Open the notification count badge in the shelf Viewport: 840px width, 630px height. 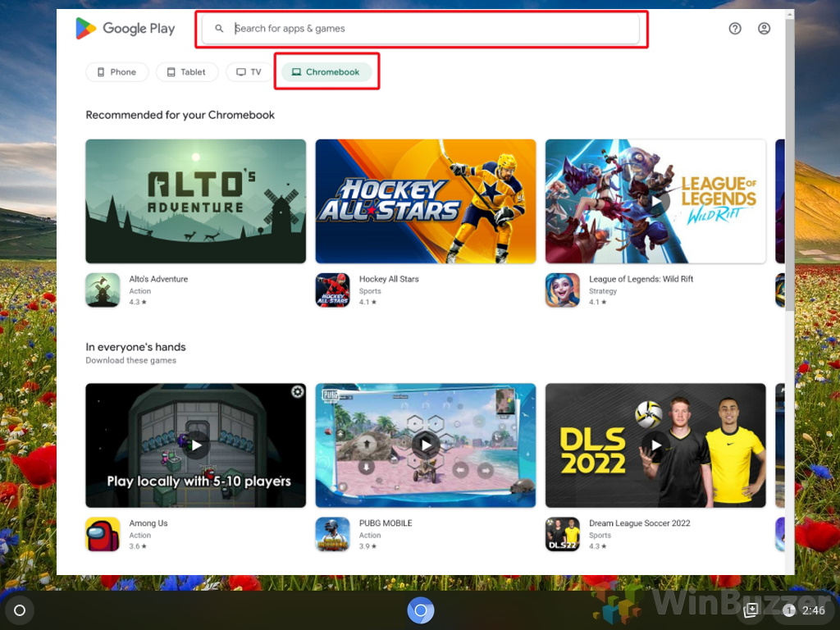pos(788,610)
